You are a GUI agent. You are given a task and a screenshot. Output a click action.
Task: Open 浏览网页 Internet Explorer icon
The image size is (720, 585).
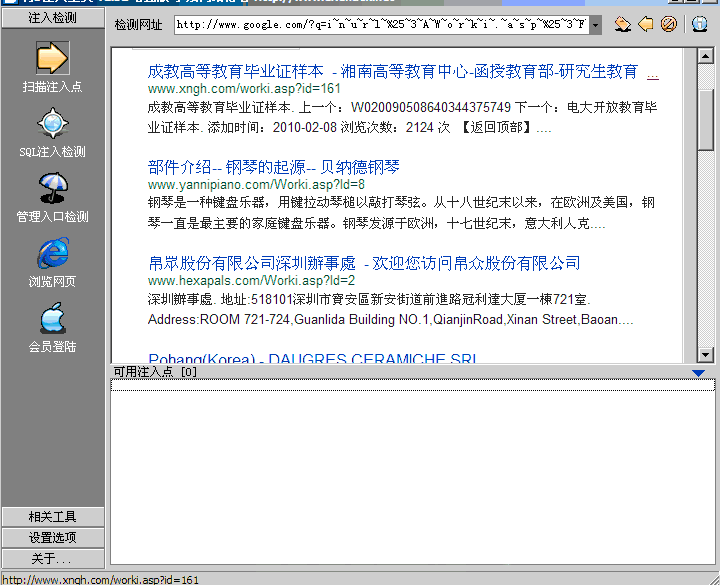click(x=52, y=254)
